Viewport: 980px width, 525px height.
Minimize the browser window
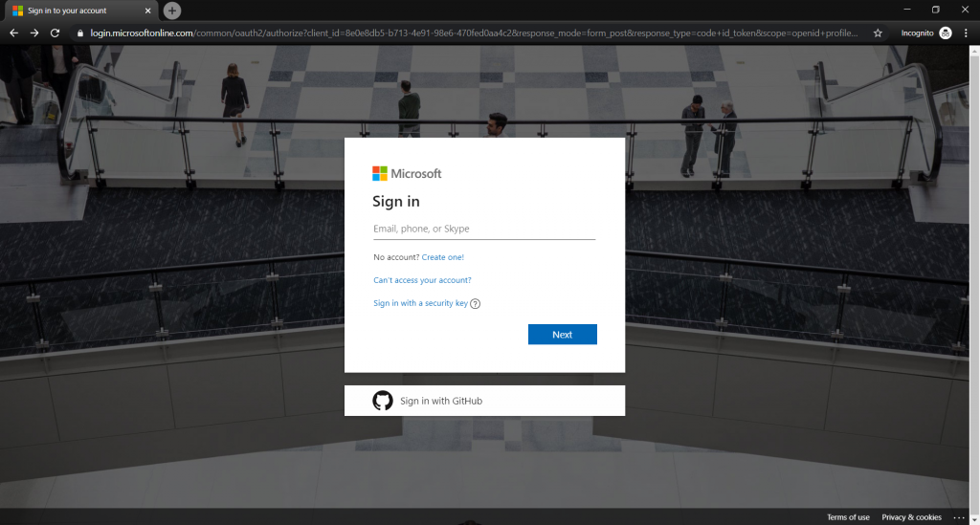coord(907,10)
